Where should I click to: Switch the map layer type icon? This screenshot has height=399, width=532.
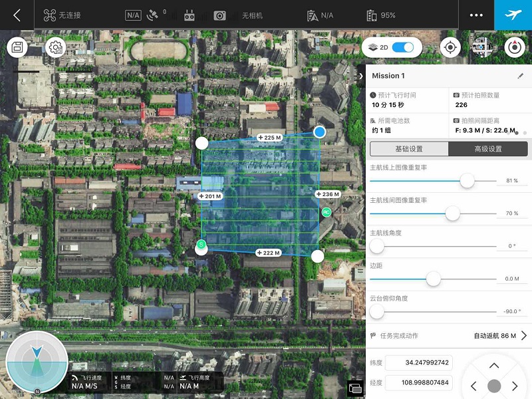[482, 47]
